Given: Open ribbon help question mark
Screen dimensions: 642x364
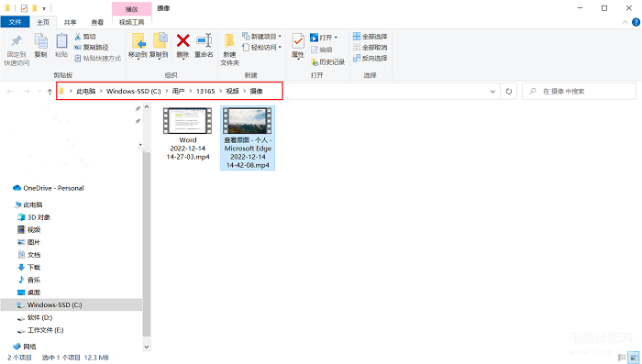Looking at the screenshot, I should pos(636,22).
